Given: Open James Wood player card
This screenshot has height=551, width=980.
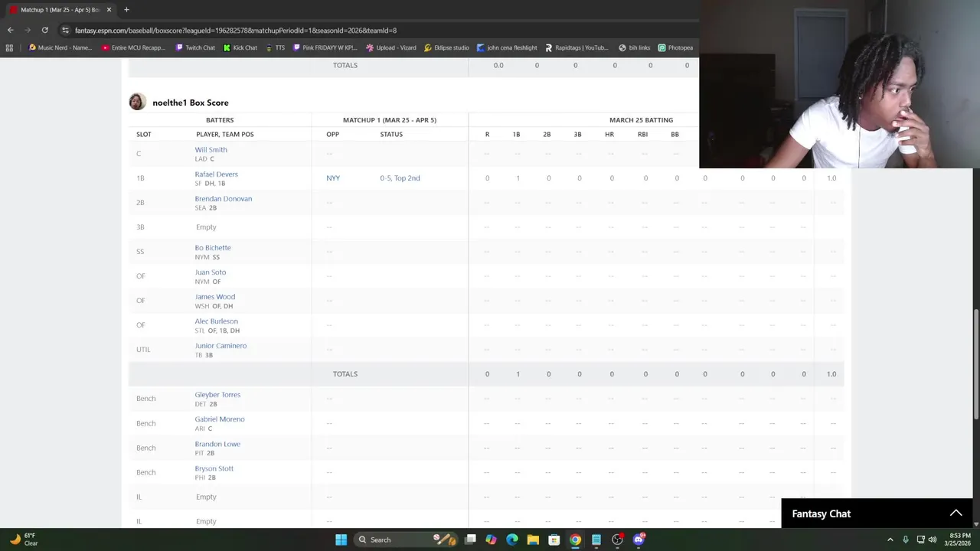Looking at the screenshot, I should point(214,296).
